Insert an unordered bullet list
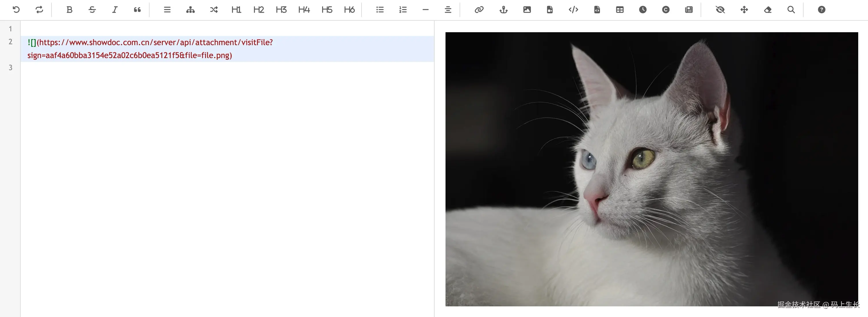Screen dimensions: 868x317 pos(380,9)
